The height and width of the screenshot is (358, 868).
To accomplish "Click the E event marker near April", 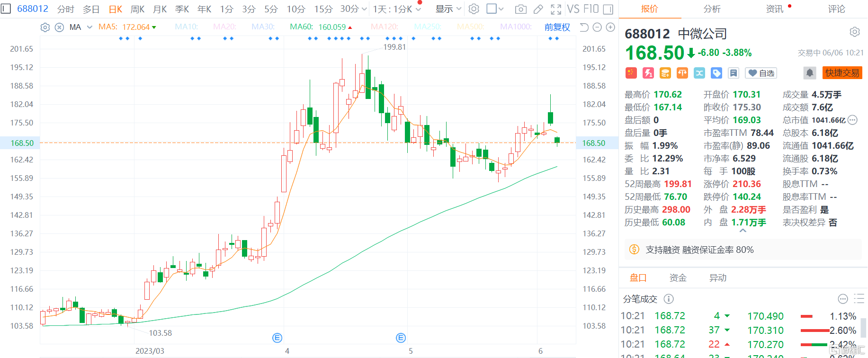I will [x=277, y=338].
